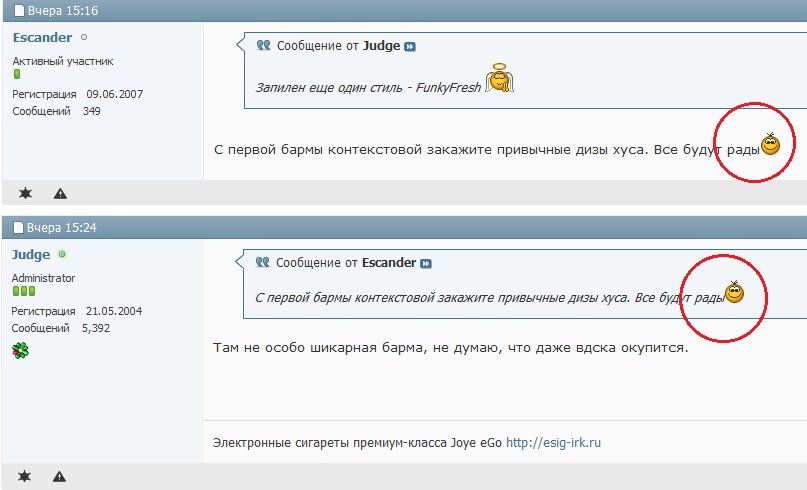Screen dimensions: 807x490
Task: View original post from Escander via quote arrow
Action: pyautogui.click(x=426, y=264)
